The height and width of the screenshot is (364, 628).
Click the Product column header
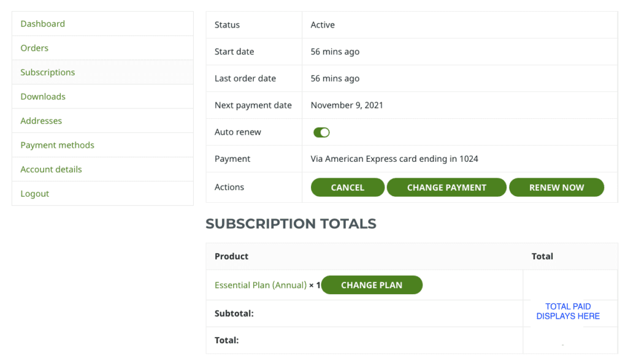[231, 256]
